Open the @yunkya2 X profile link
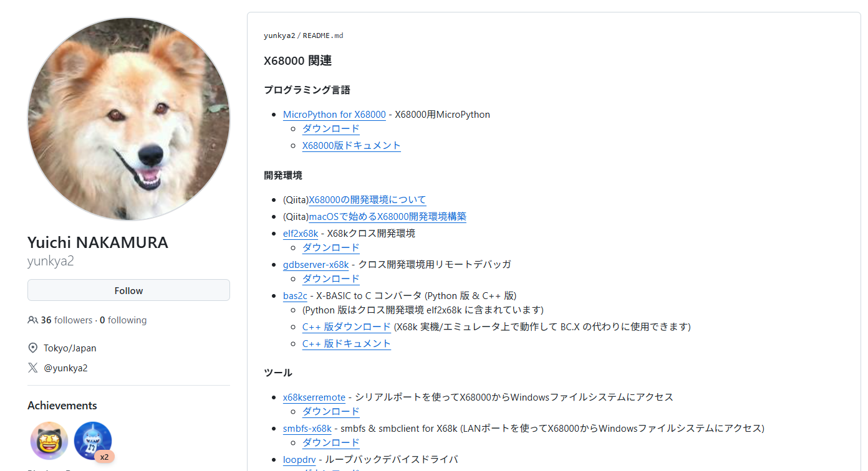 (65, 368)
